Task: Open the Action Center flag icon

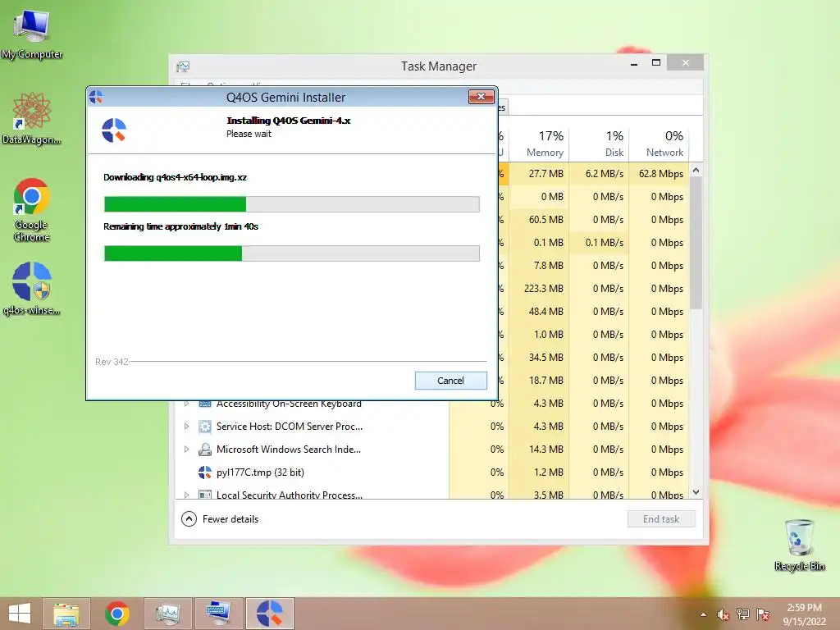Action: tap(763, 614)
